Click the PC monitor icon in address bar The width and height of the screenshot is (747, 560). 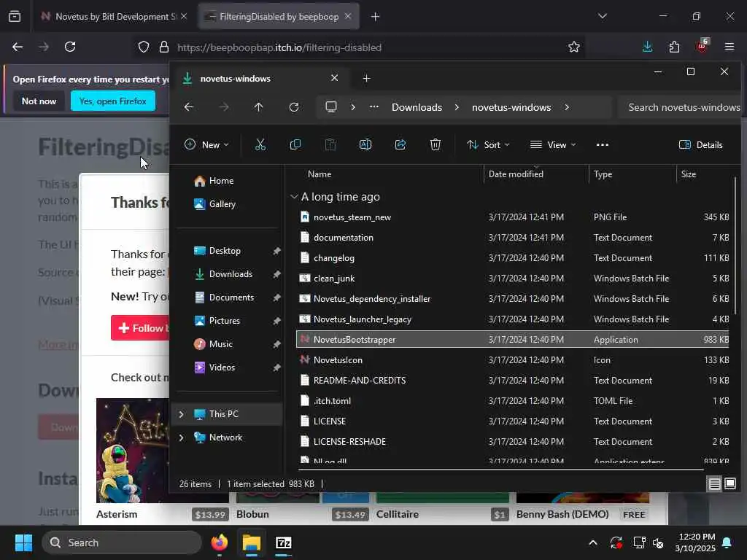tap(331, 106)
